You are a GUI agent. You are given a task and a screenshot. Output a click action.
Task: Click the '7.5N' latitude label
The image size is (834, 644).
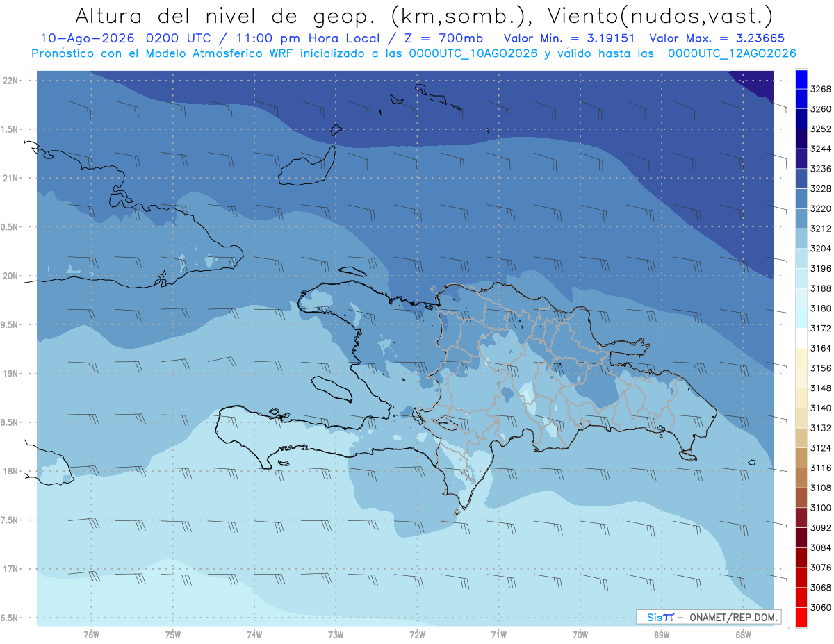coord(10,520)
